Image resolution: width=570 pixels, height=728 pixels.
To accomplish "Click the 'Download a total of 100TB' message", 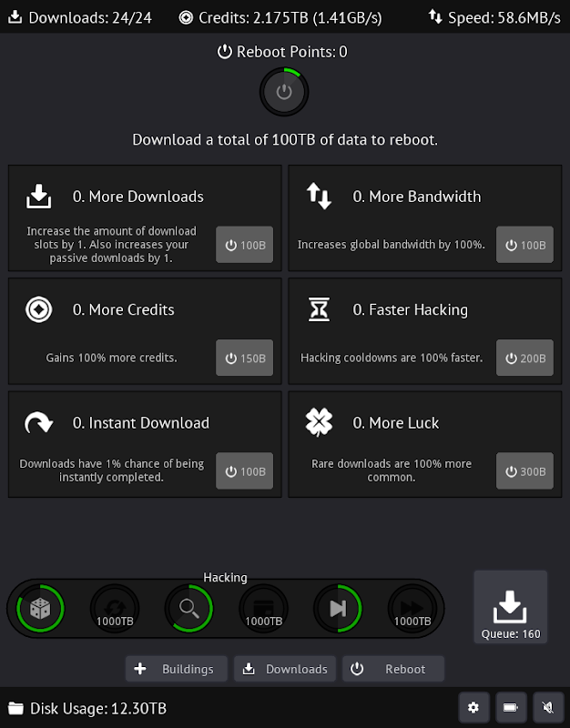I will click(285, 140).
